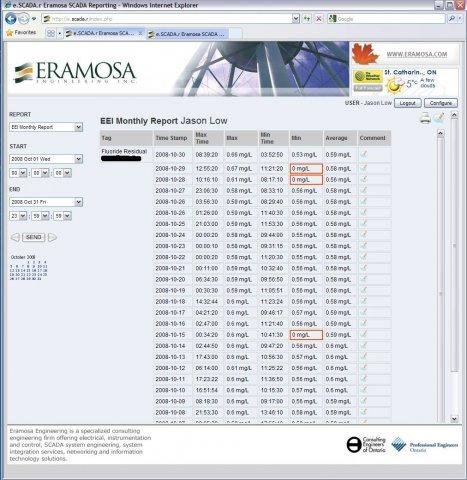Edit comment for the 2008-10-08 row
This screenshot has height=480, width=467.
pos(364,412)
